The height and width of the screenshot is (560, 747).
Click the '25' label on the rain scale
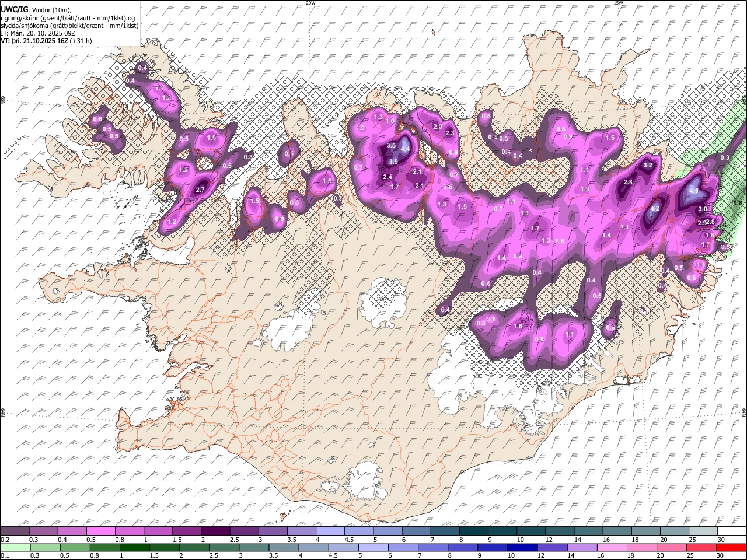(691, 556)
